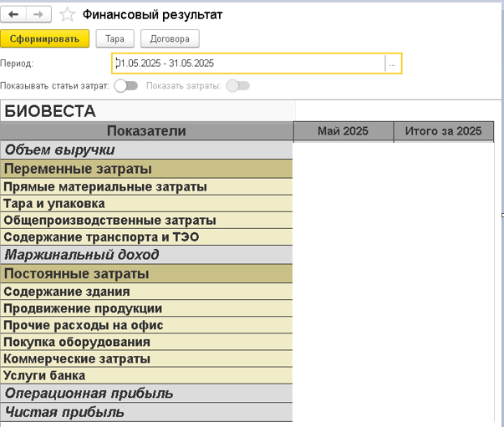504x427 pixels.
Task: Select the Постоянные затраты group row
Action: click(146, 273)
